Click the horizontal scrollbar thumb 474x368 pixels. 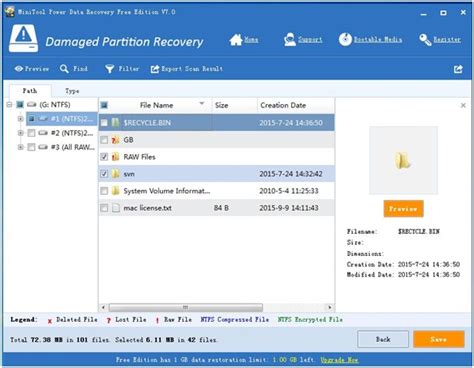pos(186,307)
